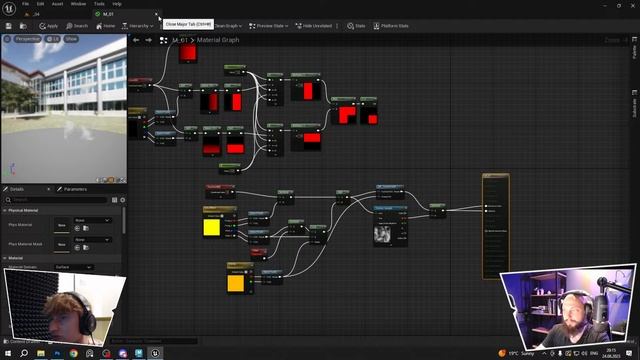Click the Material Graph breadcrumb
The image size is (640, 360).
tap(218, 40)
